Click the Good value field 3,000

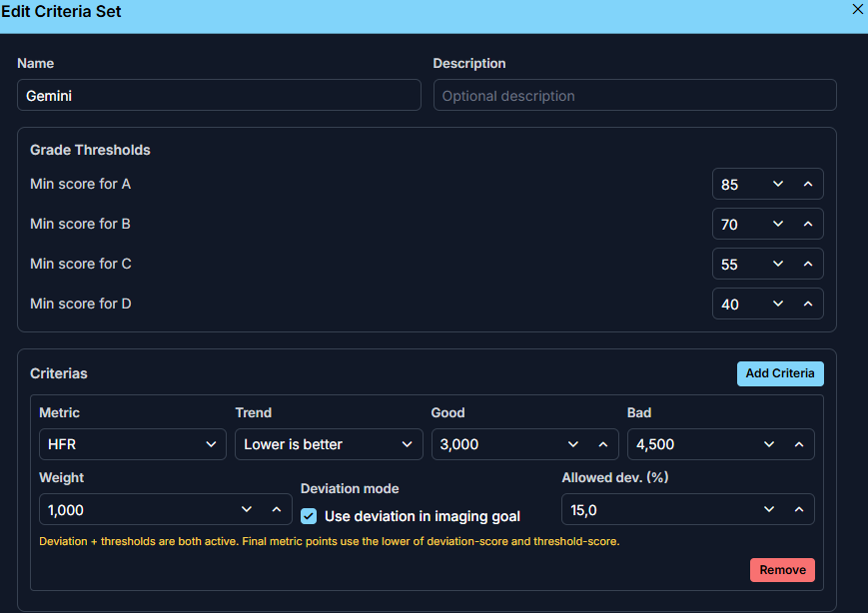(x=494, y=444)
